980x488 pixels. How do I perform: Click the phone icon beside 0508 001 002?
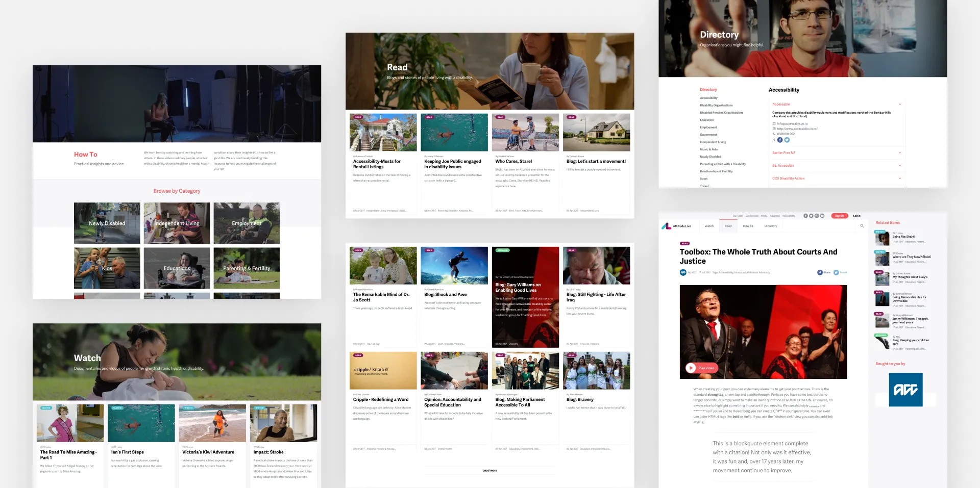point(774,134)
